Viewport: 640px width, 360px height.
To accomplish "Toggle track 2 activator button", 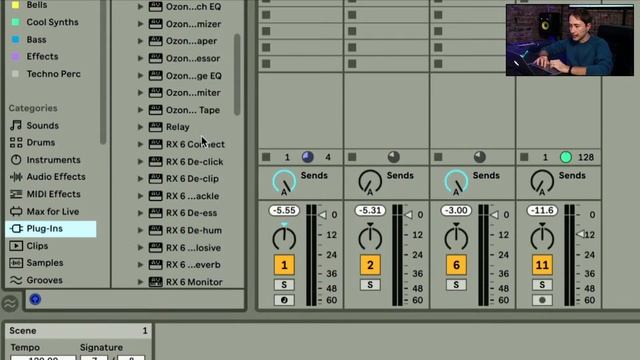I will [370, 265].
